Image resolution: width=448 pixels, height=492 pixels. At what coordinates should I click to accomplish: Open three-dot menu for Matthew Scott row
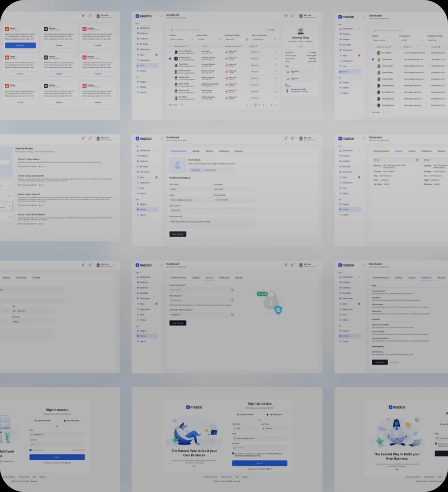pos(276,59)
